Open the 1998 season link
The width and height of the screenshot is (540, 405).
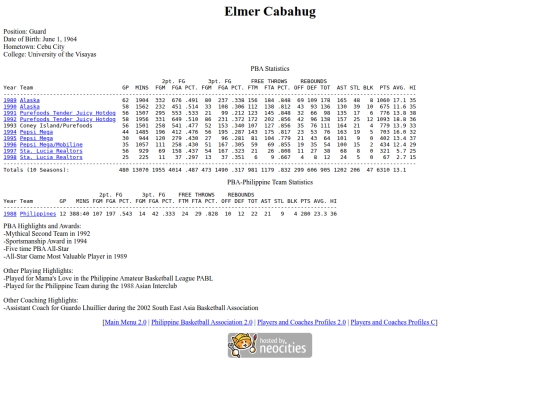coord(10,157)
